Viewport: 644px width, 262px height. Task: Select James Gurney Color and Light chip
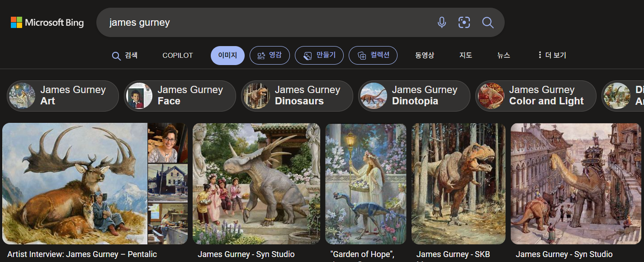pyautogui.click(x=536, y=96)
